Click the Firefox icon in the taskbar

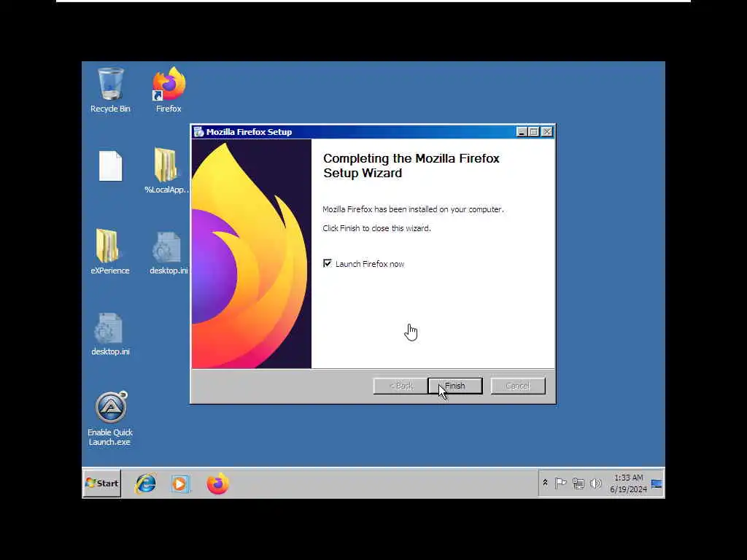click(217, 484)
